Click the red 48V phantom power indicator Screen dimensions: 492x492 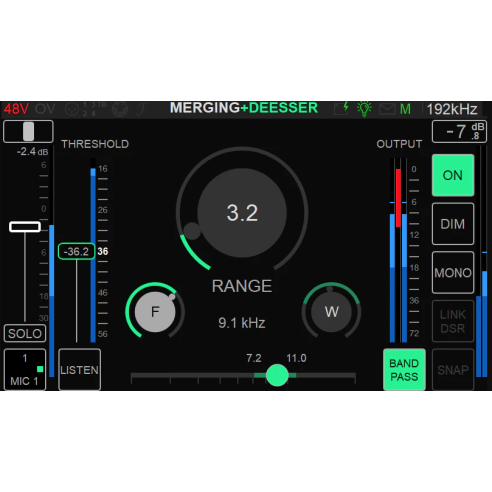pyautogui.click(x=16, y=109)
